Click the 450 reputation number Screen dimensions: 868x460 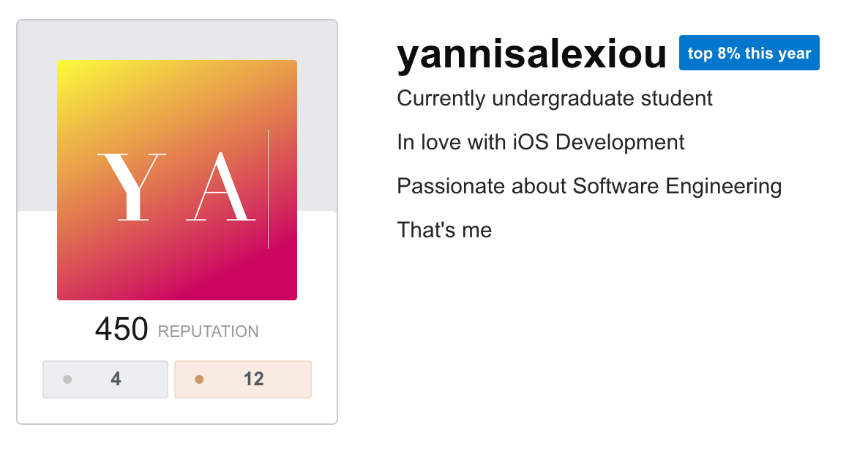pyautogui.click(x=121, y=330)
